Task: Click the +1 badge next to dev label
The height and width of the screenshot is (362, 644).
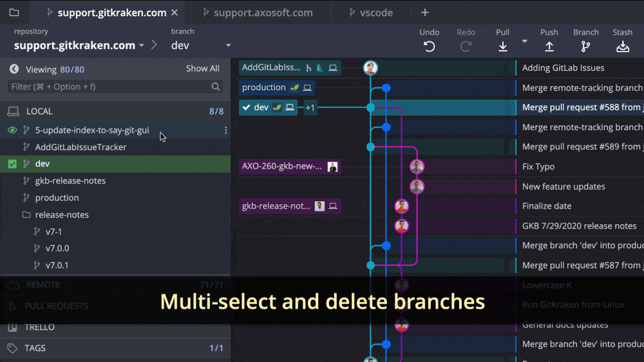Action: coord(310,108)
